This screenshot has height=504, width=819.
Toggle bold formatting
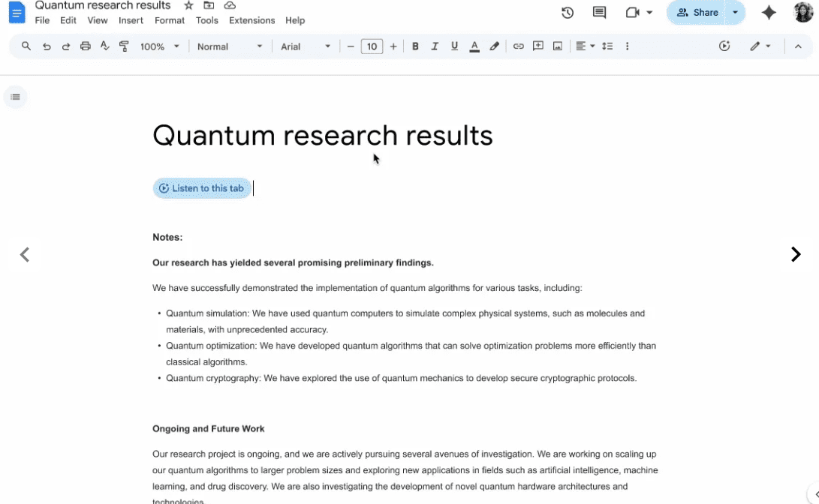[x=415, y=46]
